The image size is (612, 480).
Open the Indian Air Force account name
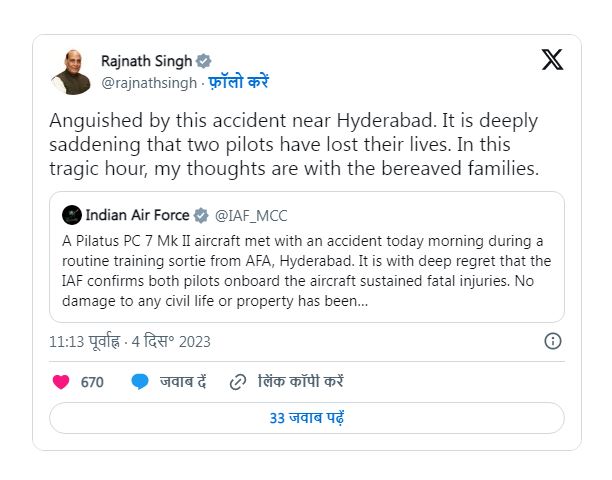click(x=137, y=215)
